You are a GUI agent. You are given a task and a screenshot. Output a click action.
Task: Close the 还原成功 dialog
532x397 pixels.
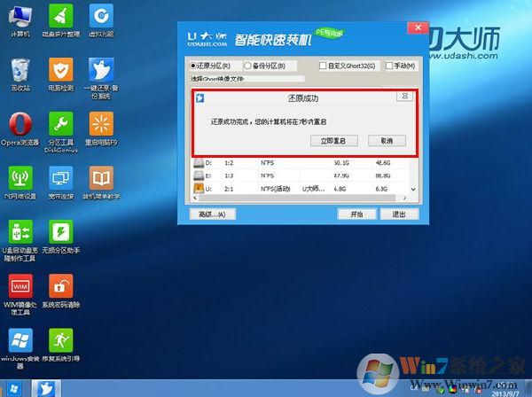tap(405, 97)
